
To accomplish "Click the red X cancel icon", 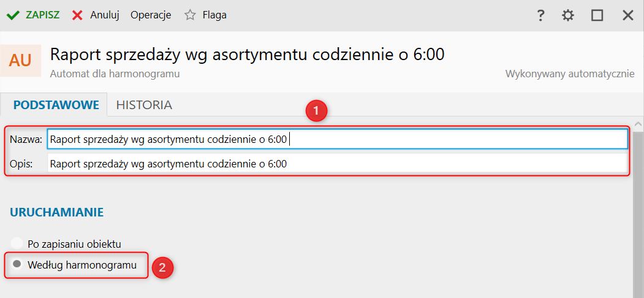I will coord(77,15).
